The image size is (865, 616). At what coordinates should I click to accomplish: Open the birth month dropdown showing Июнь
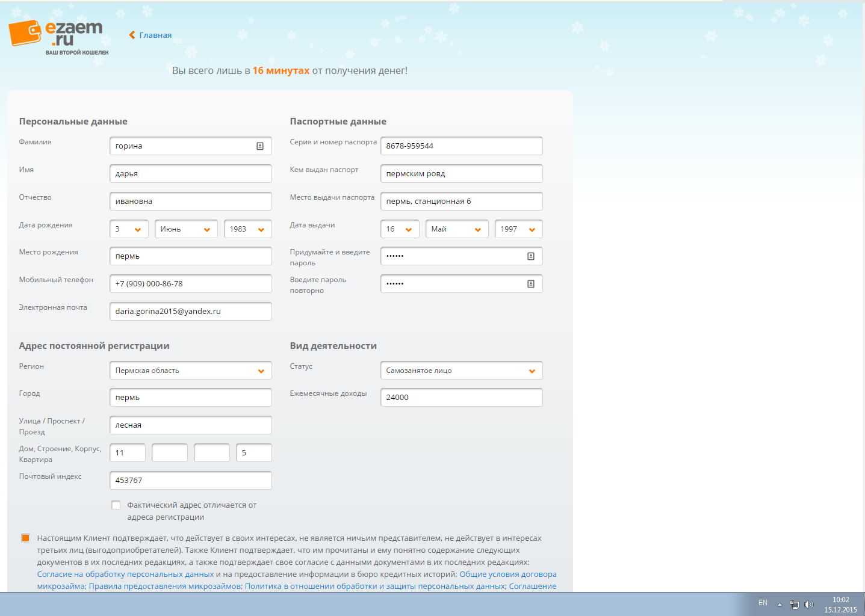click(186, 229)
